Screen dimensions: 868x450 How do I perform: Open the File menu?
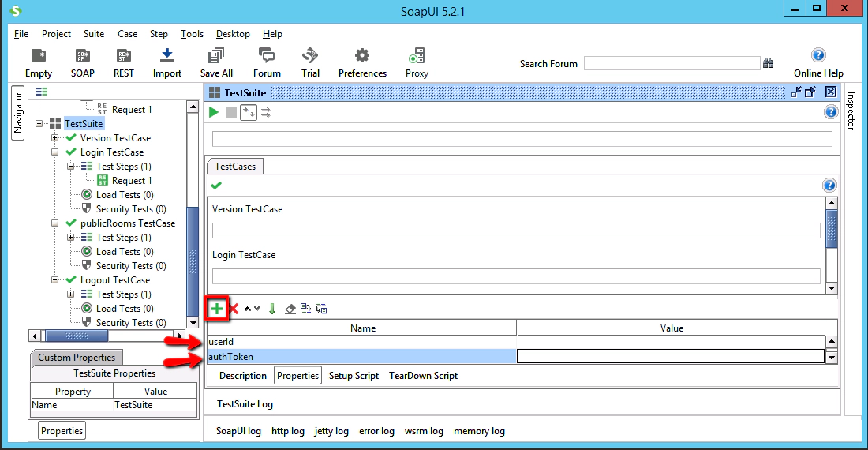(x=21, y=34)
